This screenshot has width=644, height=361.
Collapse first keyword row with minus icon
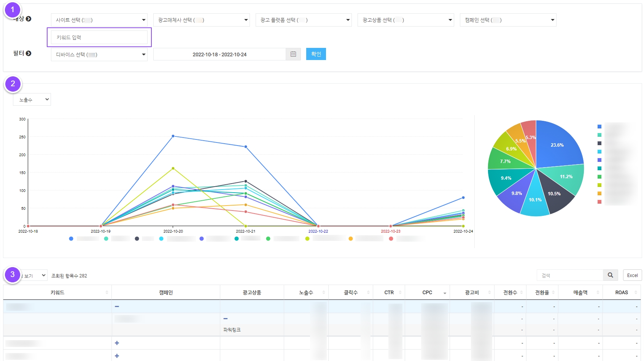click(117, 306)
